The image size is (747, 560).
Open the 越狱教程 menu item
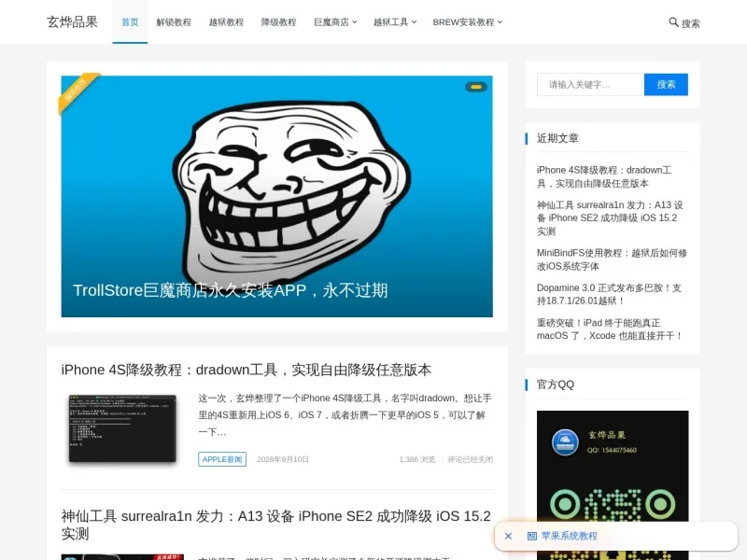pyautogui.click(x=226, y=21)
